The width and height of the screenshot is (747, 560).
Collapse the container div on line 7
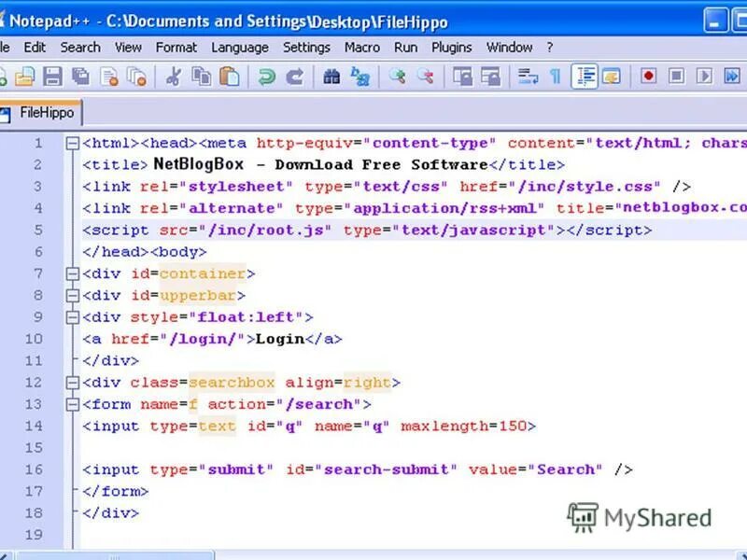72,273
